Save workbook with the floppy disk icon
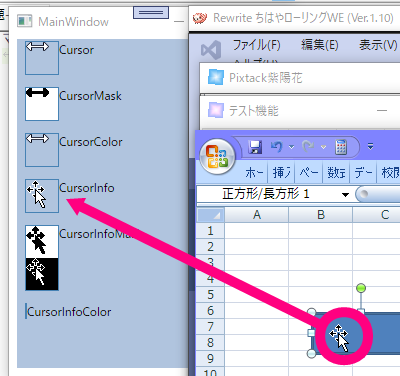Image resolution: width=400 pixels, height=376 pixels. coord(255,146)
